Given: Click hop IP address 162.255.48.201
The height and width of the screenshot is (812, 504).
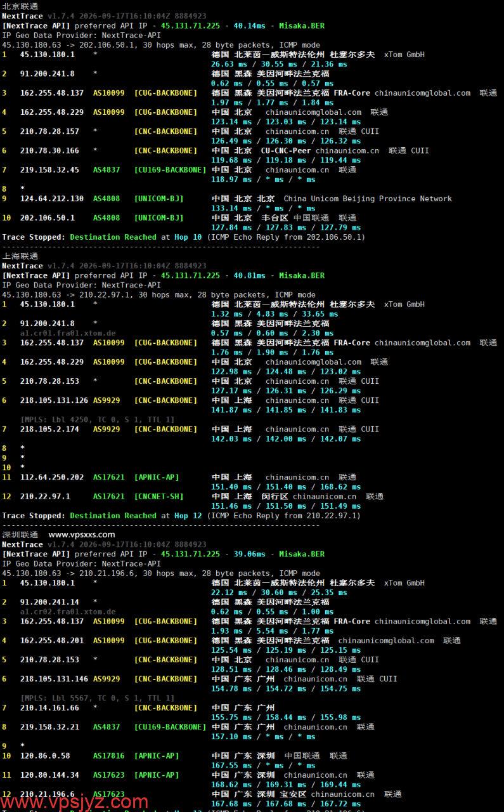Looking at the screenshot, I should [x=52, y=640].
